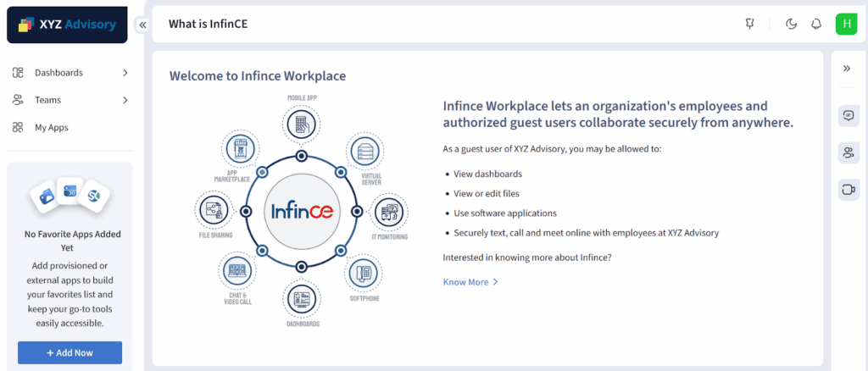
Task: Open the contacts people icon in right panel
Action: coord(848,152)
